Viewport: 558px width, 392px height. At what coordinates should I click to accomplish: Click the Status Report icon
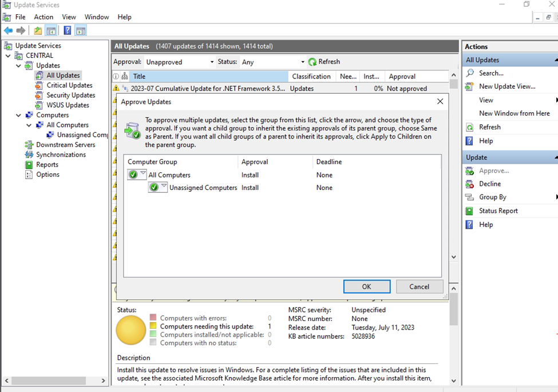(x=470, y=211)
